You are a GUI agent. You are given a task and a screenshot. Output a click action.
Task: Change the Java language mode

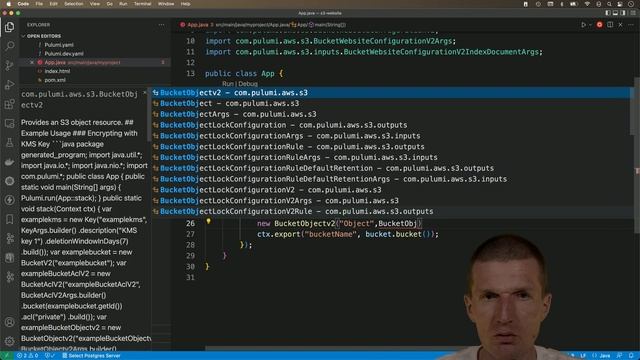pos(601,356)
